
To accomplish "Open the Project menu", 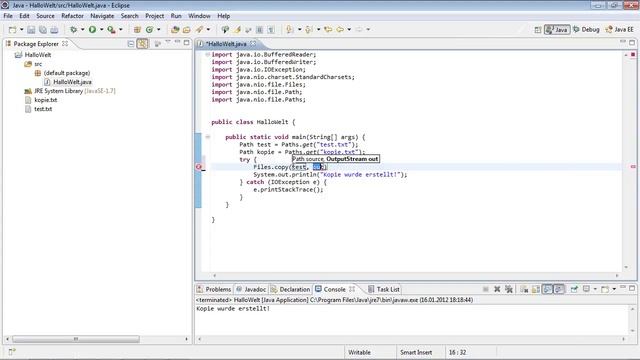I will click(x=155, y=16).
